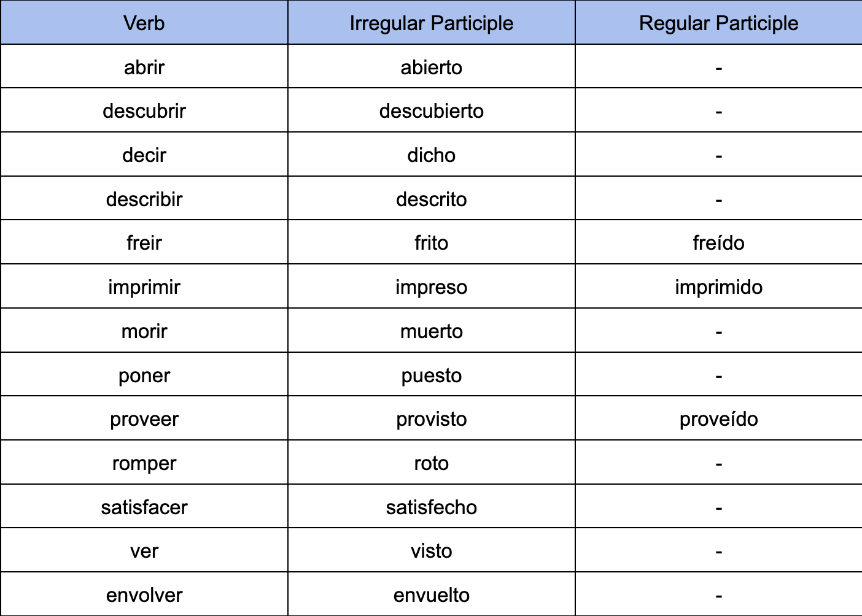Select the morir verb cell
Viewport: 862px width, 616px height.
[x=144, y=331]
